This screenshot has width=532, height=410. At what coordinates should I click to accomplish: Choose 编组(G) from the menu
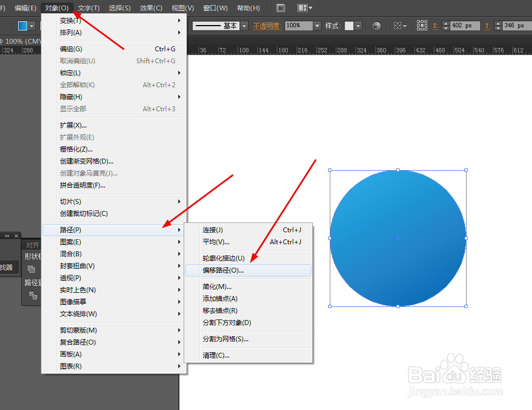tap(114, 49)
